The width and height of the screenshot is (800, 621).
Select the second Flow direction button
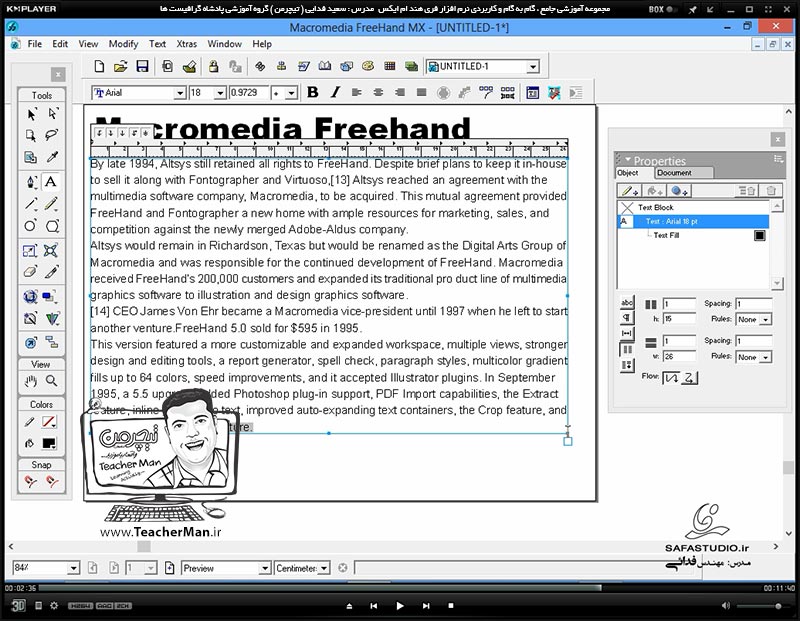[689, 378]
